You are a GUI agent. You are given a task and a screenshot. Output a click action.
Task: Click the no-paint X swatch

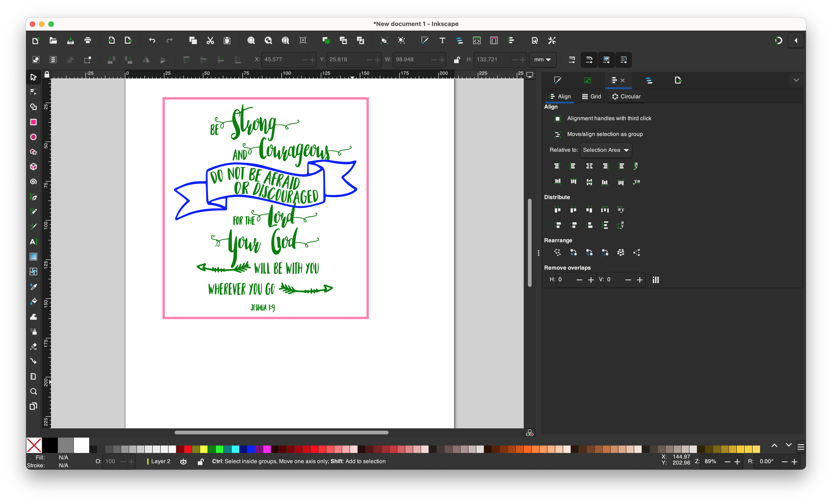[34, 445]
